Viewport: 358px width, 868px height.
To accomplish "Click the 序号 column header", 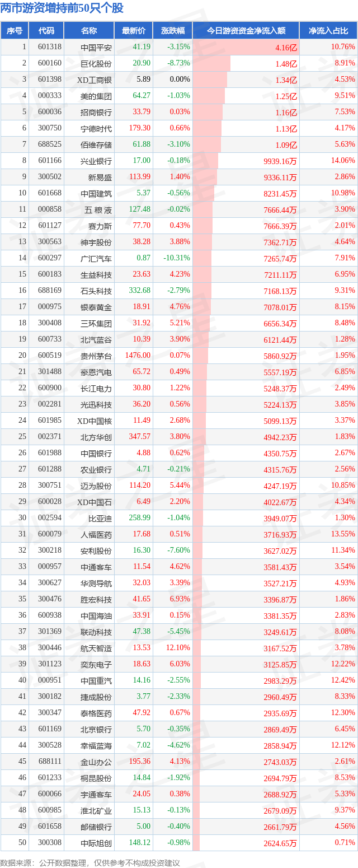I will [x=15, y=31].
